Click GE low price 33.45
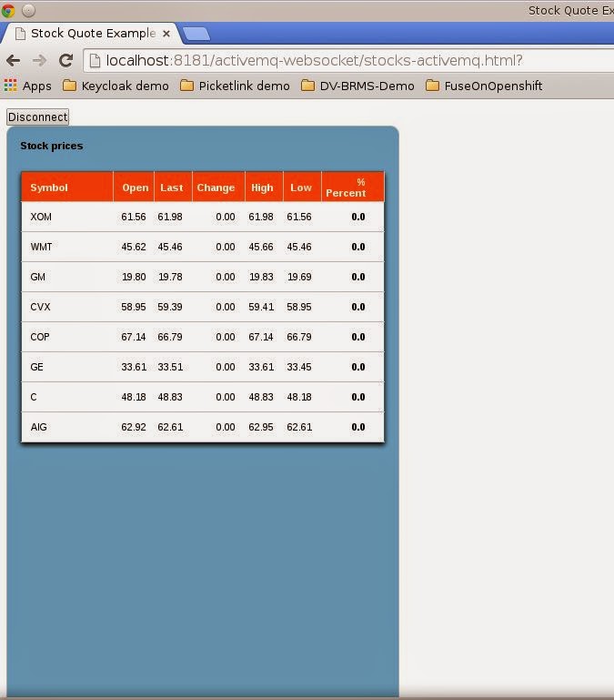Image resolution: width=614 pixels, height=700 pixels. tap(299, 367)
